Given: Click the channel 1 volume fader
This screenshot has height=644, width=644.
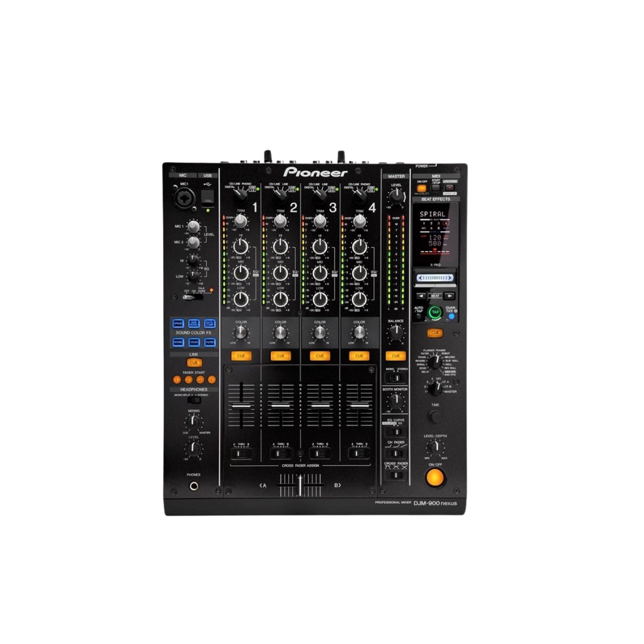Looking at the screenshot, I should click(241, 406).
